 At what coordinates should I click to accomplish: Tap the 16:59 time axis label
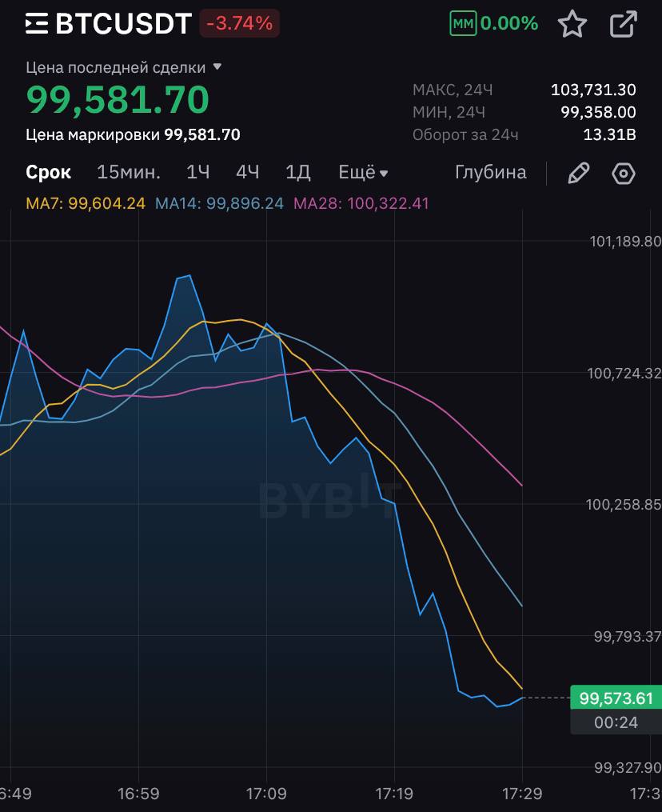(138, 794)
